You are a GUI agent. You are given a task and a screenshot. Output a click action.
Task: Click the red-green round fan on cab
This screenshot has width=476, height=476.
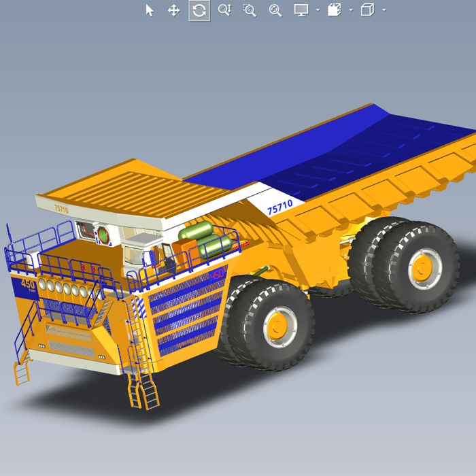point(103,235)
